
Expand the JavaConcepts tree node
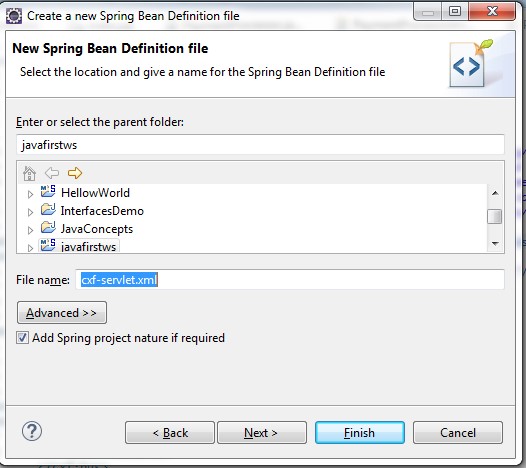pos(30,230)
